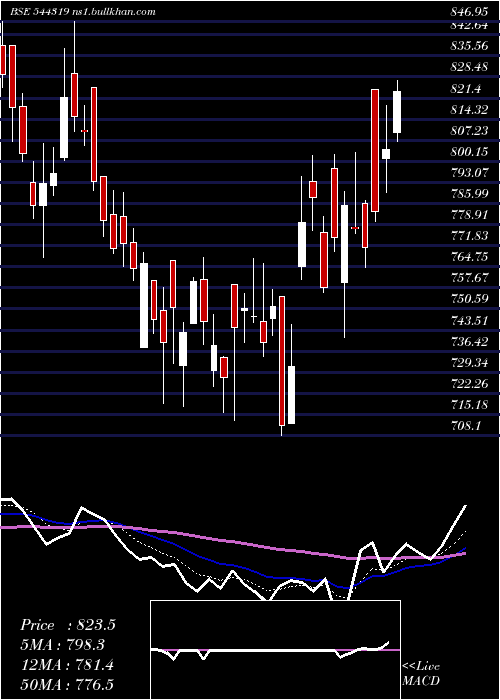Click the 743.51 price label

tap(469, 321)
